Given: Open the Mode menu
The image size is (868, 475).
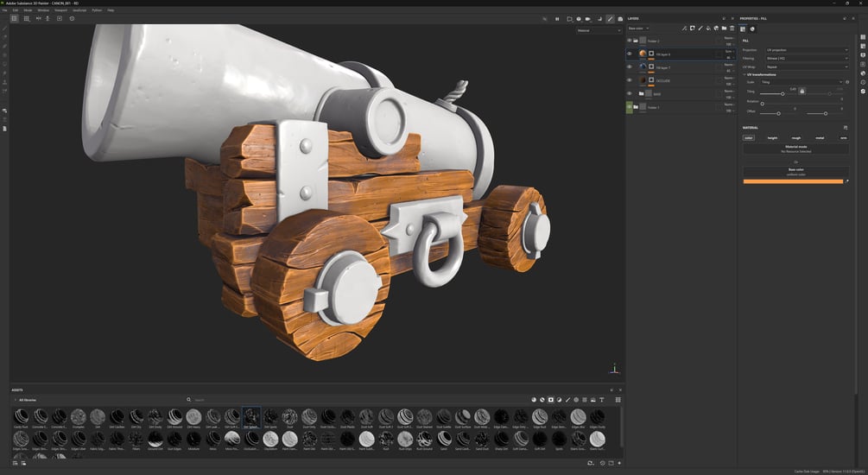Looking at the screenshot, I should (x=28, y=10).
